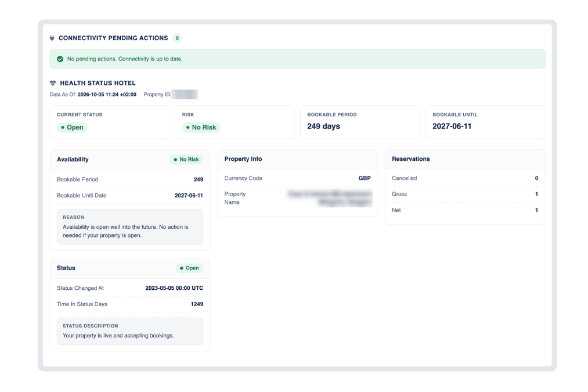
Task: Click the Property ID label
Action: click(x=157, y=95)
